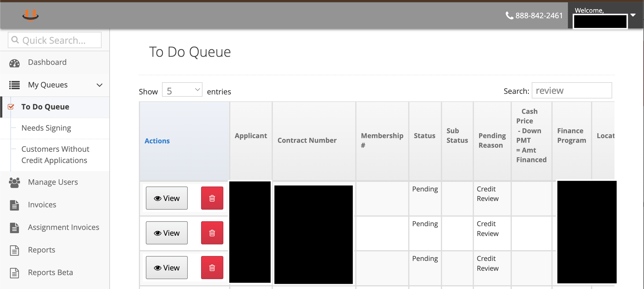Click View in the second table row
The height and width of the screenshot is (289, 644).
[167, 233]
